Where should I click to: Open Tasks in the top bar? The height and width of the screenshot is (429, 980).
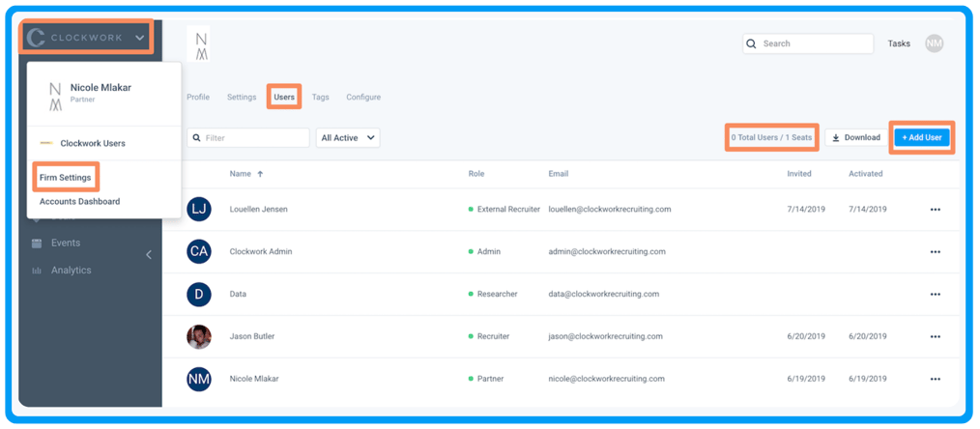[899, 43]
